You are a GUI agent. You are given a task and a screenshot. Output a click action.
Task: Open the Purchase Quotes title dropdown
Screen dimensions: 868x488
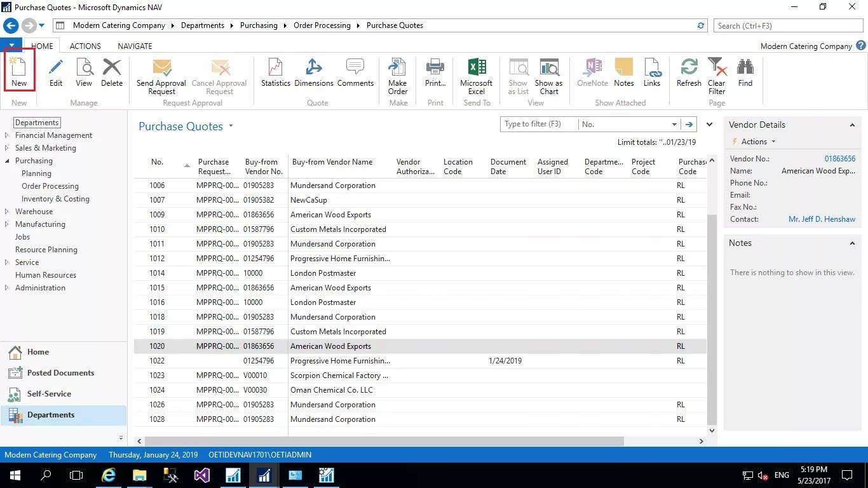[x=231, y=125]
